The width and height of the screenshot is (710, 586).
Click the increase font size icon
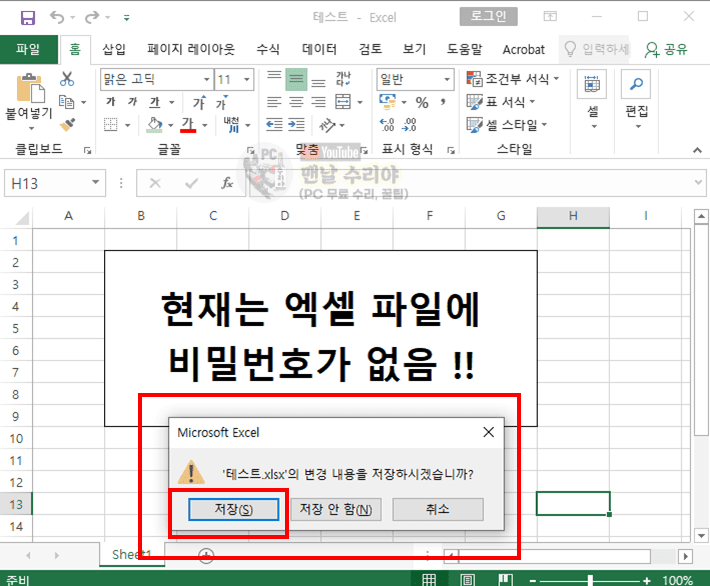[199, 102]
